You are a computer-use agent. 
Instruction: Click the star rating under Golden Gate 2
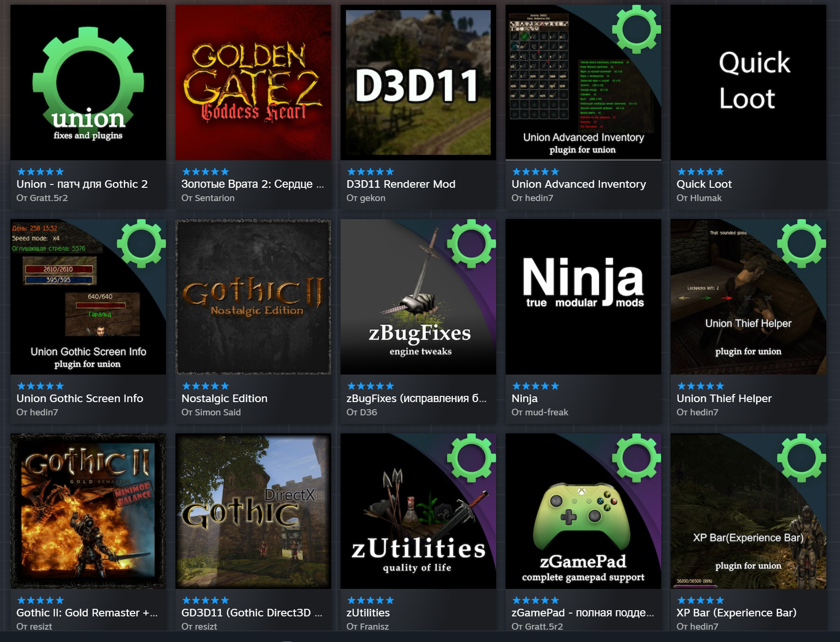tap(205, 172)
